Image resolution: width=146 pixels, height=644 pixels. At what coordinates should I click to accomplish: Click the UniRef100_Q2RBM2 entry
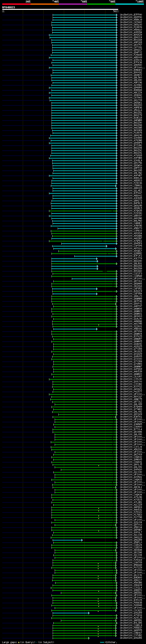(x=131, y=254)
